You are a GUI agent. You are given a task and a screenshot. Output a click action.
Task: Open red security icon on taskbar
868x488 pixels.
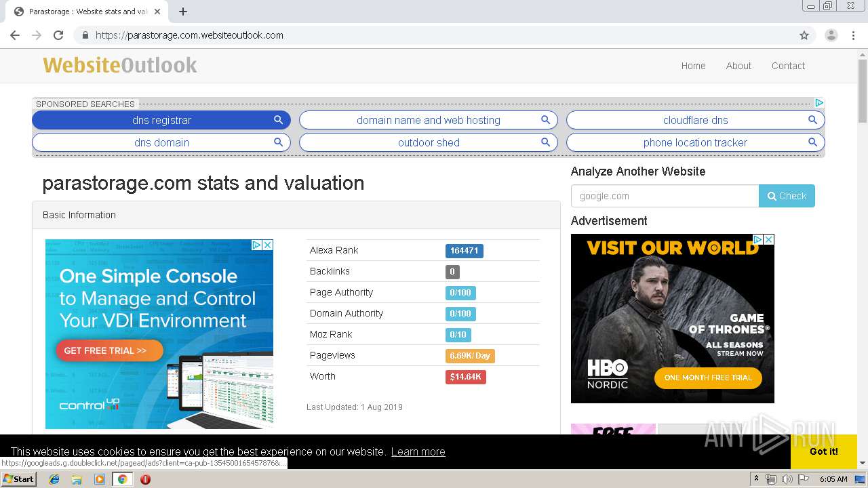pos(145,479)
